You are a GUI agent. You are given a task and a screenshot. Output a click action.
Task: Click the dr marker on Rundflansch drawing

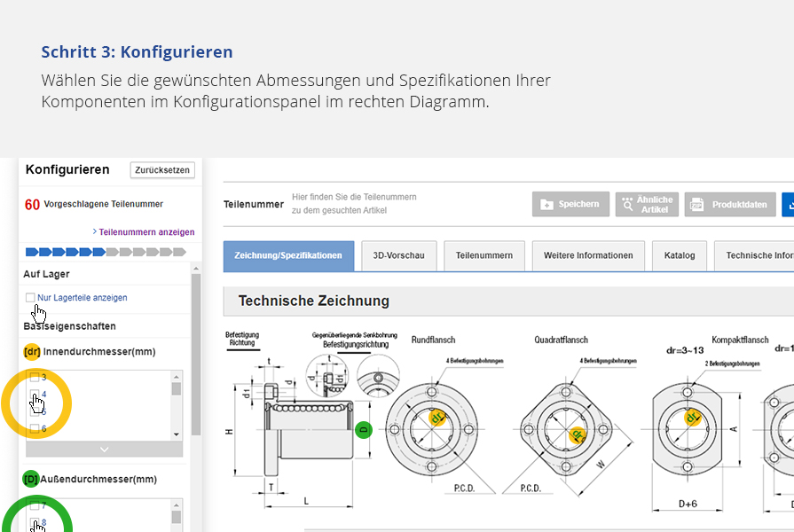[436, 416]
